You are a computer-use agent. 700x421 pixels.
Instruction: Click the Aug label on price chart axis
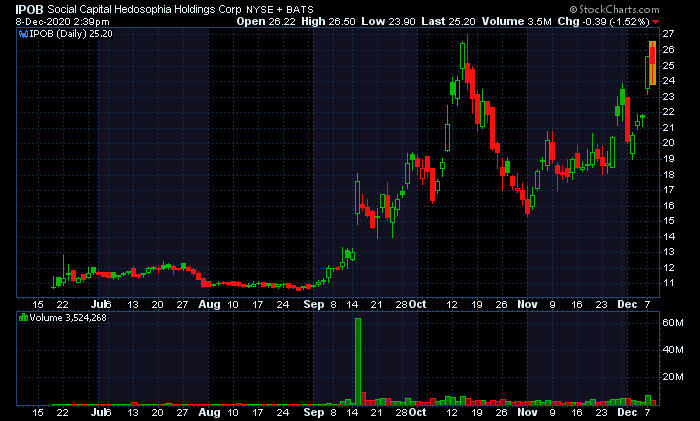pyautogui.click(x=209, y=304)
